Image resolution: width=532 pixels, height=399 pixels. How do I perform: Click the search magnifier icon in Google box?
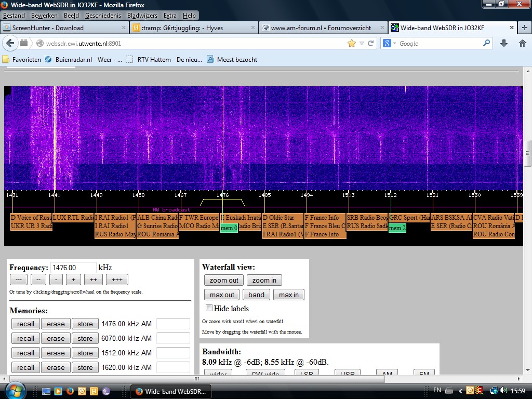(x=487, y=43)
